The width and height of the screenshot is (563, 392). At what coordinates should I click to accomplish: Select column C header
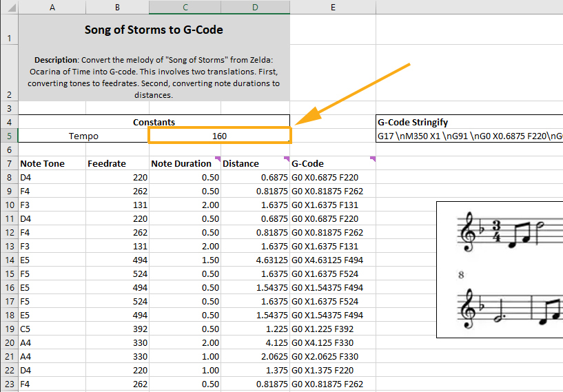[x=185, y=7]
